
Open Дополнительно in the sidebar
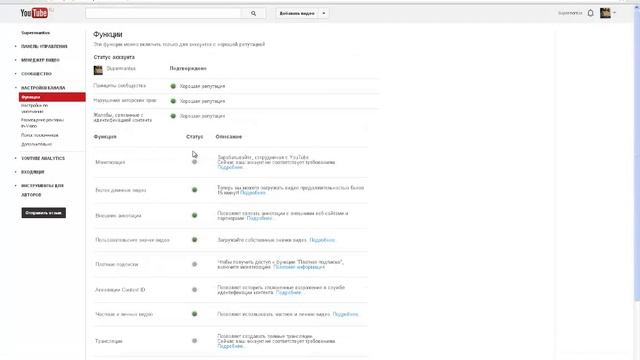pyautogui.click(x=36, y=144)
